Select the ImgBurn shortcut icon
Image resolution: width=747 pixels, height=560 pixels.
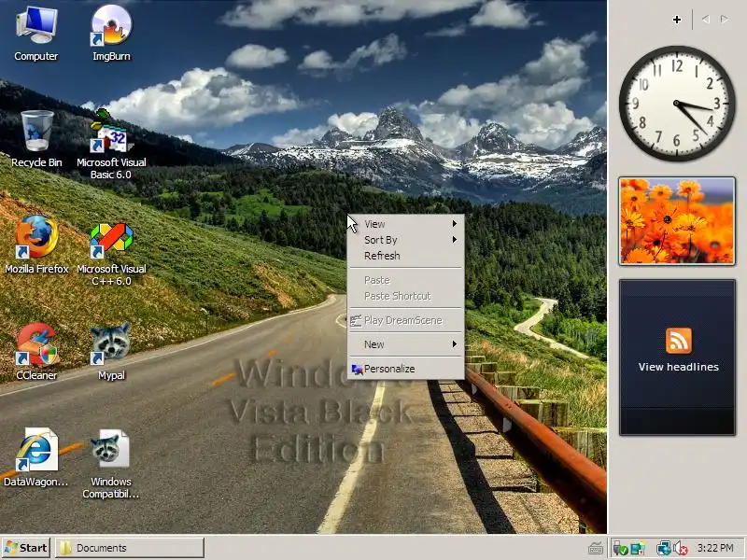click(x=111, y=34)
